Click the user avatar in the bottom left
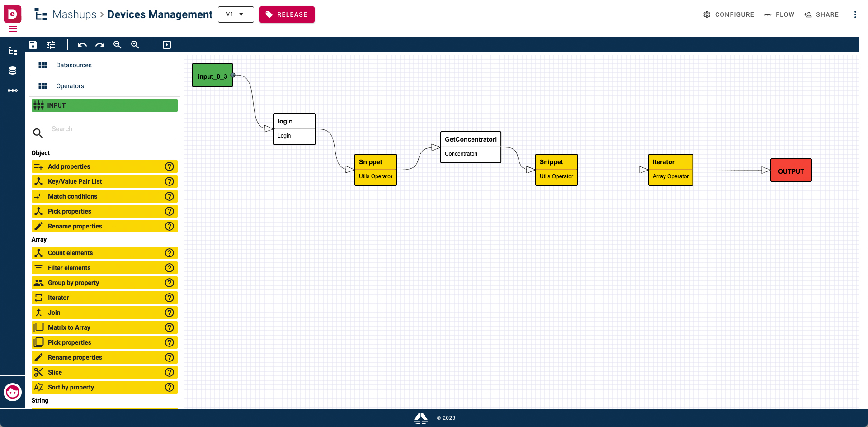868x427 pixels. tap(13, 392)
